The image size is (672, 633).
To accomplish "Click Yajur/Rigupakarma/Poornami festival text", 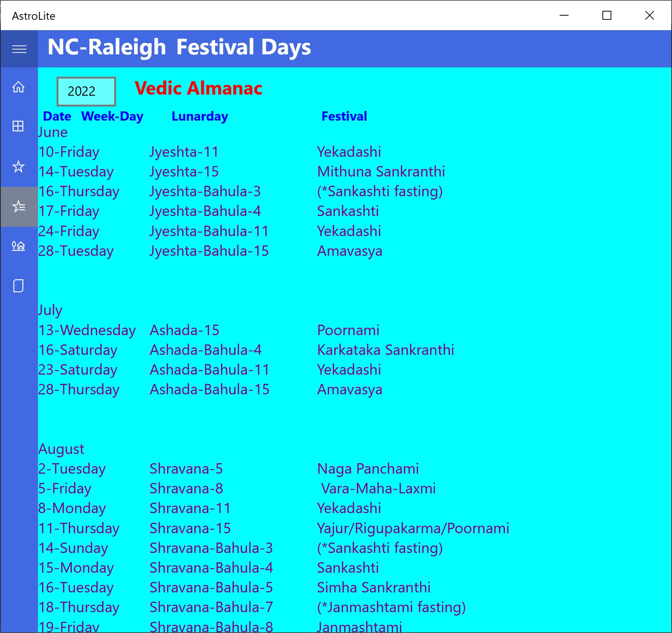I will pyautogui.click(x=413, y=528).
